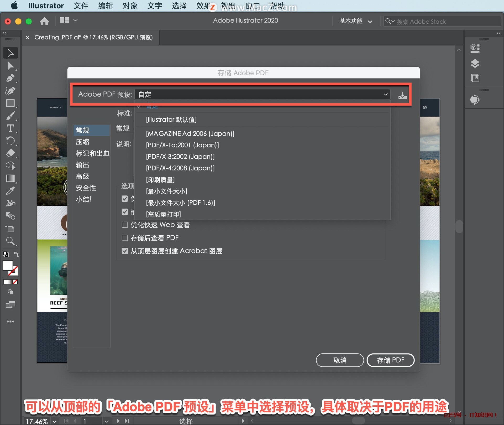Uncheck 从顶层图层创建 Acrobat 图层
Image resolution: width=504 pixels, height=425 pixels.
pos(125,251)
